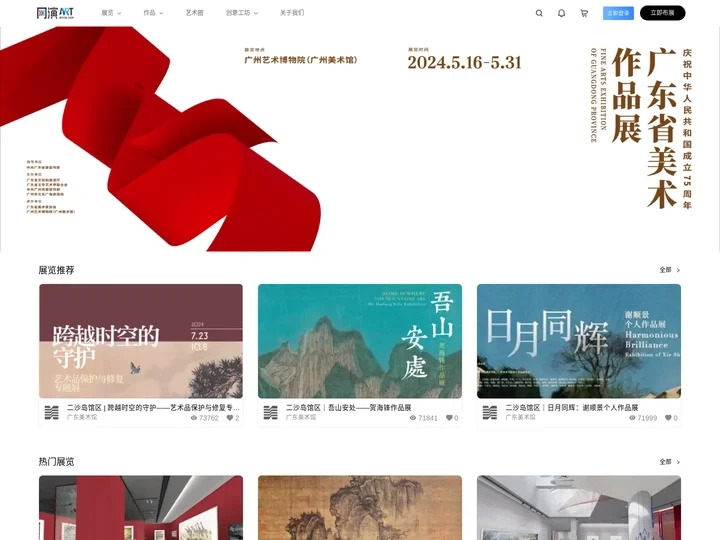Click museum logo beside 跨越时空的守护 title
720x540 pixels.
coord(51,412)
